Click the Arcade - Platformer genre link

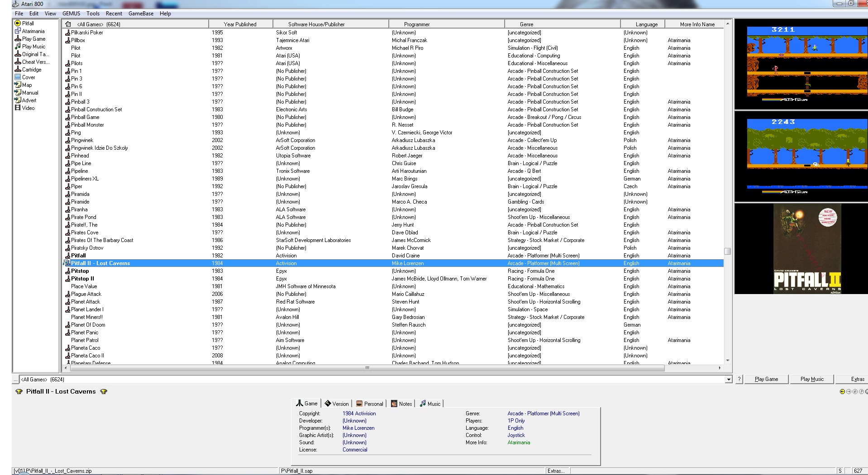coord(543,413)
